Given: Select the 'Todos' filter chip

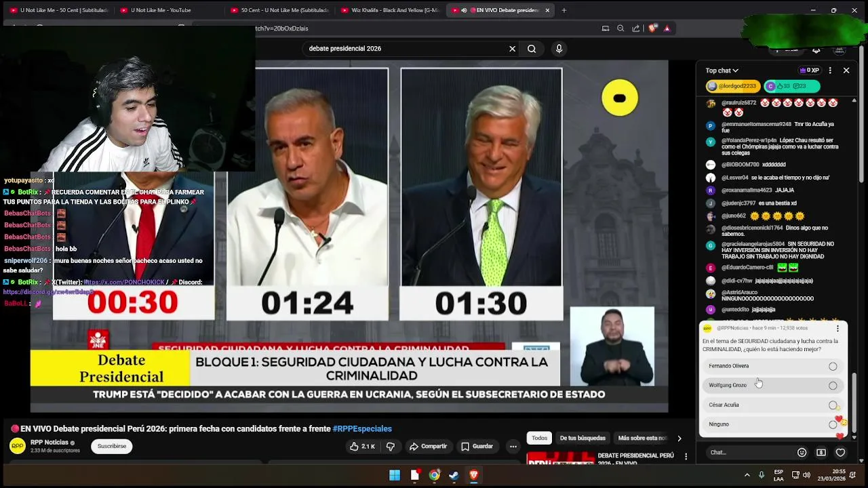Looking at the screenshot, I should (x=539, y=438).
